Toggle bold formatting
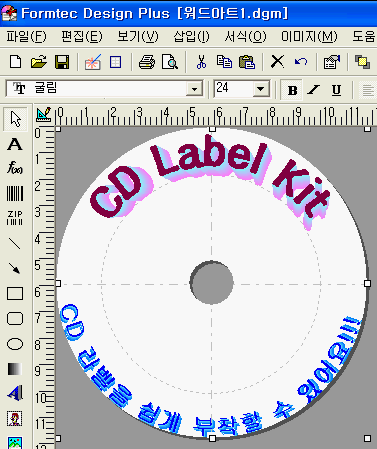Viewport: 377px width, 449px height. tap(292, 90)
